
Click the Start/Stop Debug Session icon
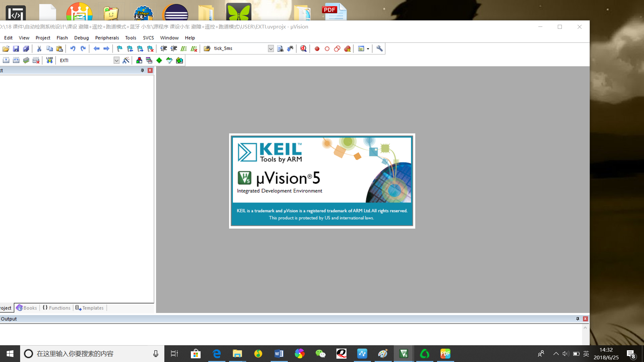pos(304,49)
